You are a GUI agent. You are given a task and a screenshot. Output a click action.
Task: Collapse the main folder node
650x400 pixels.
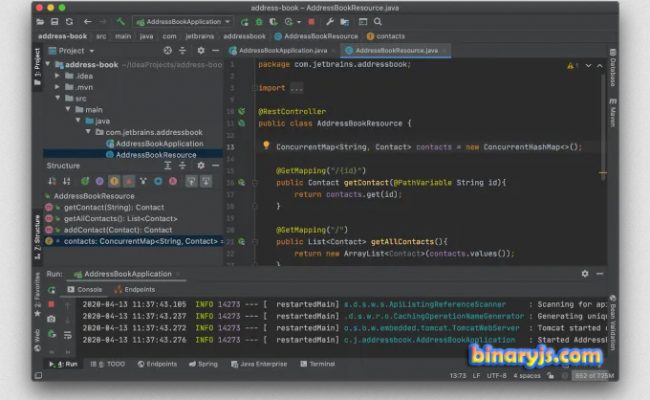pos(68,109)
